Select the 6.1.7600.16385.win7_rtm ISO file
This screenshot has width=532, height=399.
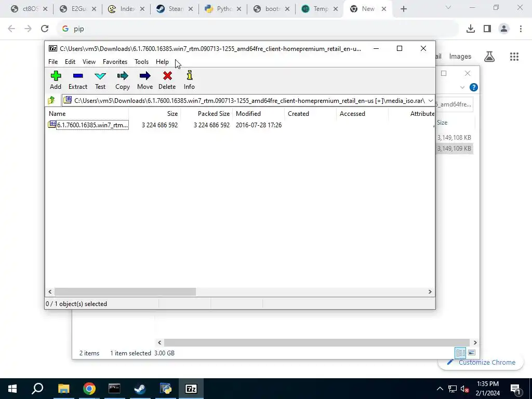click(x=88, y=125)
